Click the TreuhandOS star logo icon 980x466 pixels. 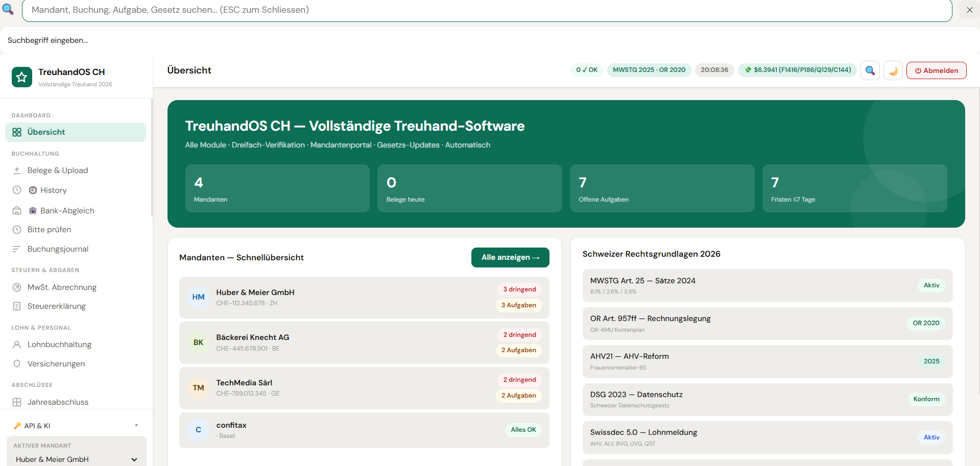(x=22, y=77)
